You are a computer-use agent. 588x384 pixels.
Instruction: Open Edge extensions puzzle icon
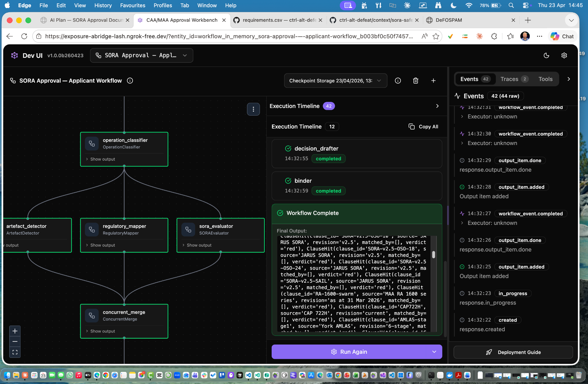point(494,36)
